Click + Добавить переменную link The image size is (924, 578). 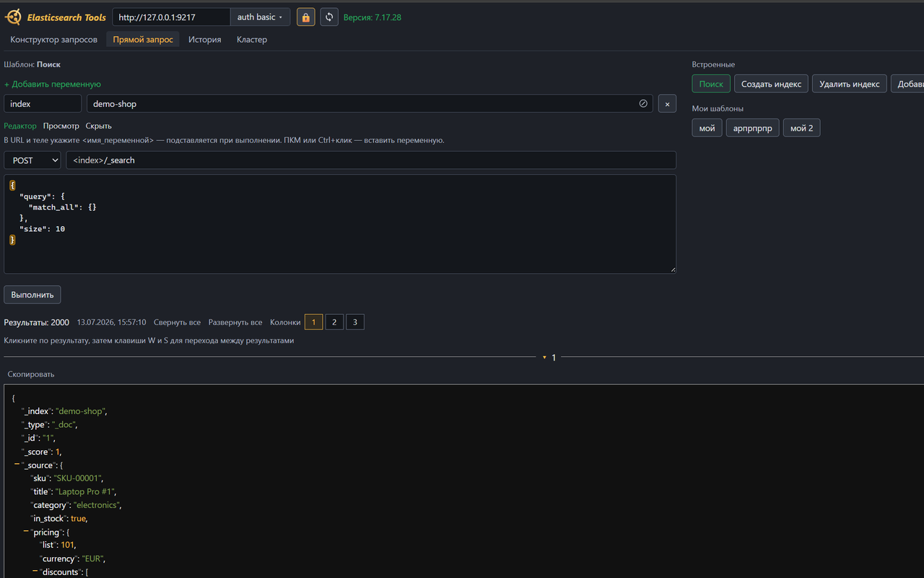coord(53,84)
